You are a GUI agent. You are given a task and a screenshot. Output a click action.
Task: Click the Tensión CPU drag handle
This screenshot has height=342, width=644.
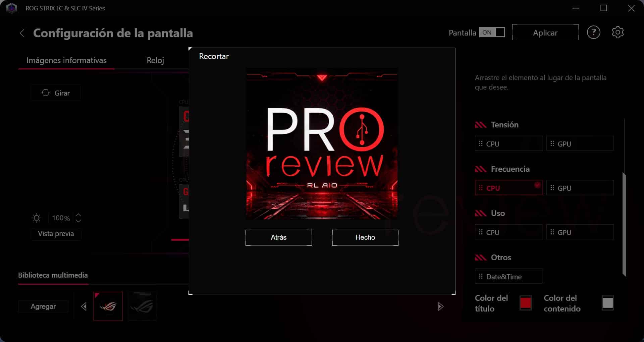click(481, 144)
